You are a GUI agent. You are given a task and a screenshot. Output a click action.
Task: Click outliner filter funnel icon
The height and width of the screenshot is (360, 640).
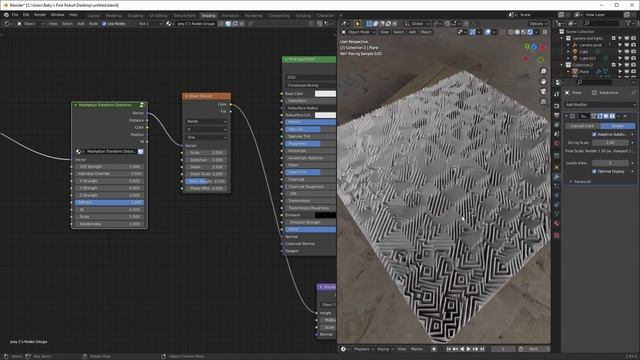coord(629,24)
